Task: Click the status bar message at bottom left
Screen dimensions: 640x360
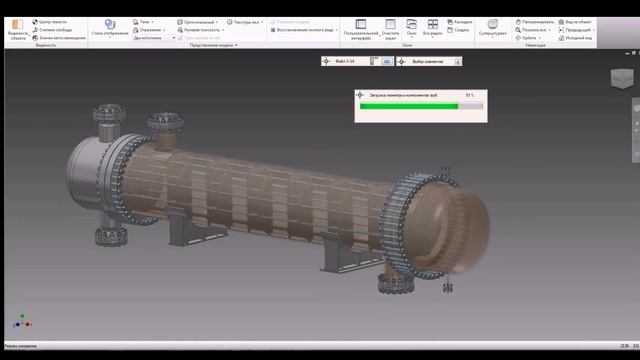Action: tap(20, 346)
